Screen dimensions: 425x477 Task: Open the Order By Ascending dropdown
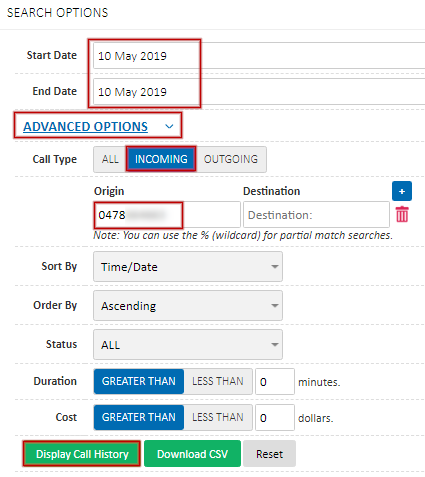188,306
